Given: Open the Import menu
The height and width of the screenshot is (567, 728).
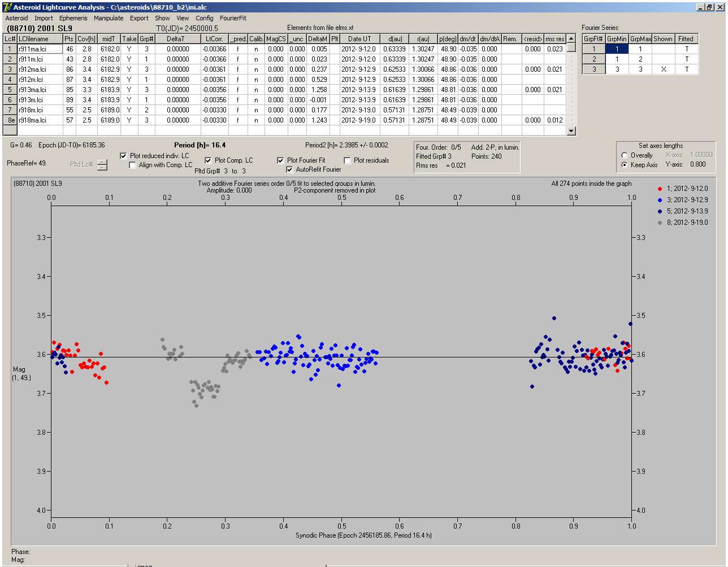Looking at the screenshot, I should (44, 18).
